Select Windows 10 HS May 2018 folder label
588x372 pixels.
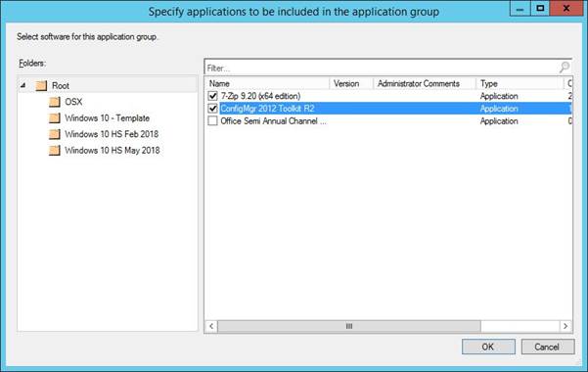[113, 150]
